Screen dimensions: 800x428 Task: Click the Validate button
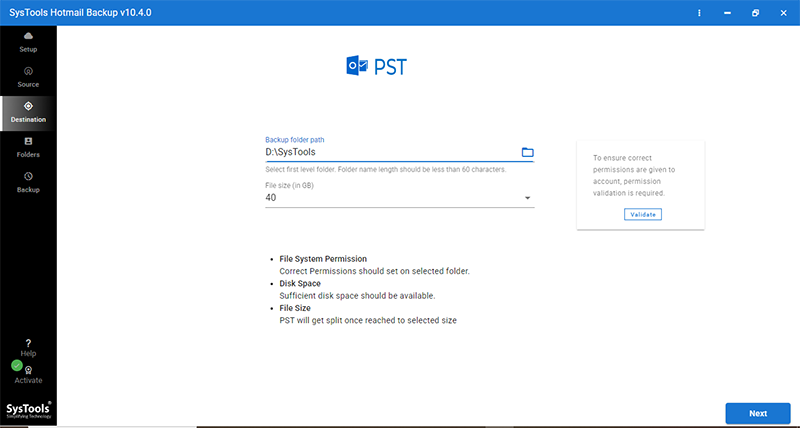tap(643, 214)
